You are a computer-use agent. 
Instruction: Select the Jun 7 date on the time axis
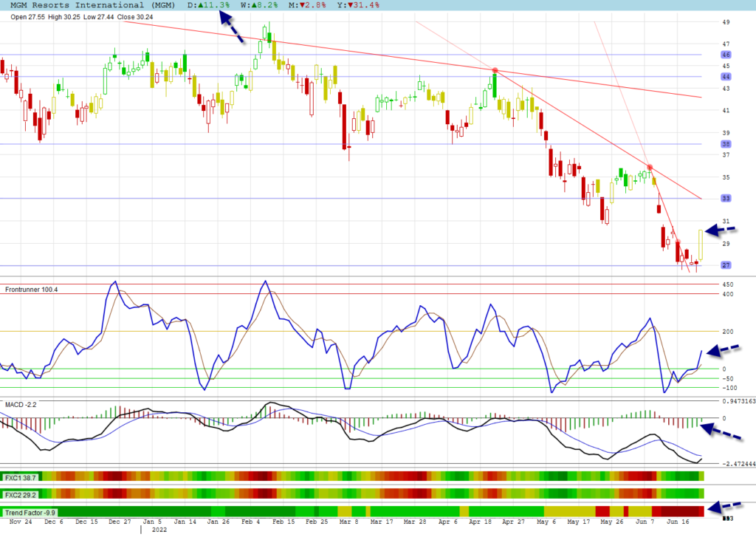[x=645, y=522]
